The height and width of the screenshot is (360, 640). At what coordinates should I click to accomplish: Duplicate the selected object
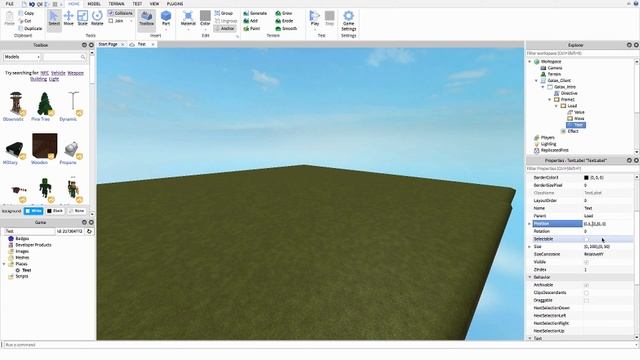30,29
